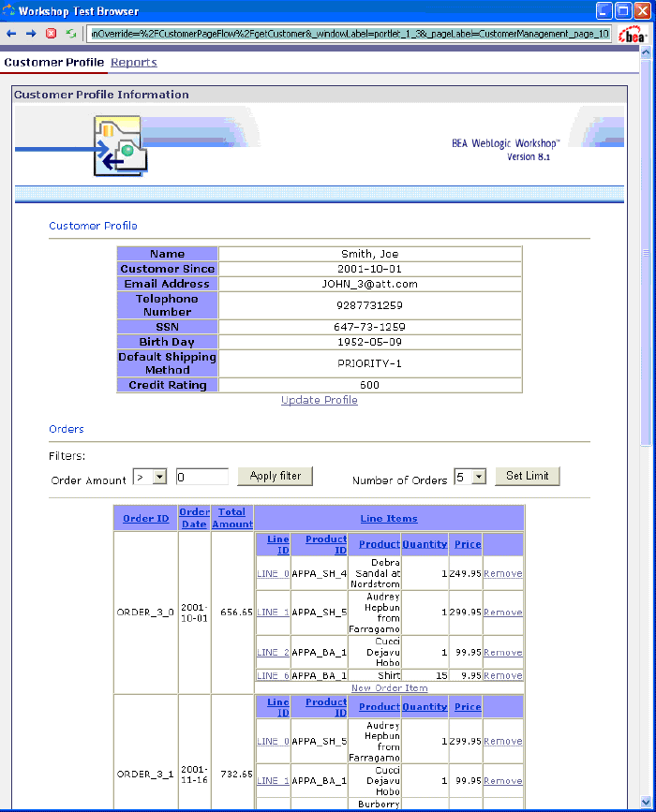Open LINE_1 of ORDER_3_0
The image size is (656, 812).
(273, 613)
